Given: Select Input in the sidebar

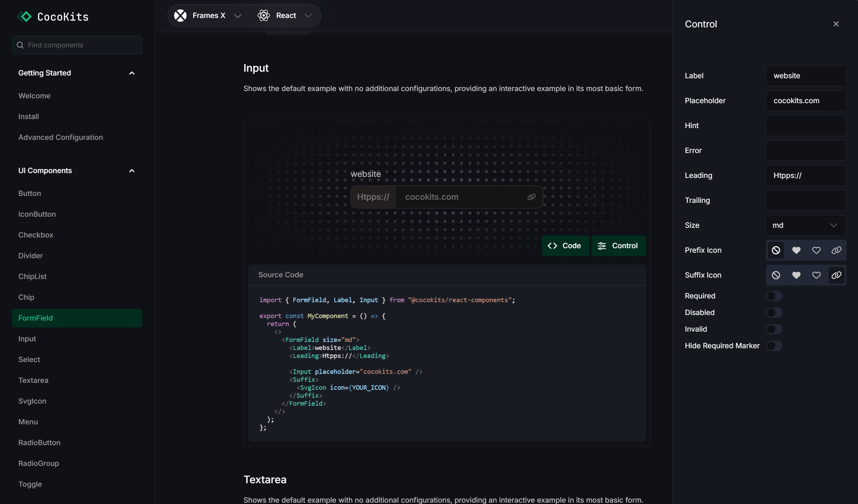Looking at the screenshot, I should click(x=27, y=339).
